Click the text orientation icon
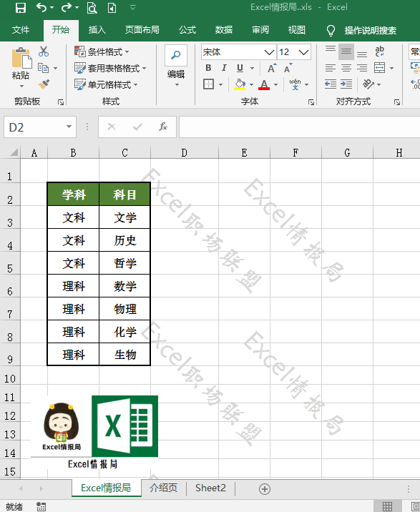This screenshot has height=512, width=420. click(368, 84)
